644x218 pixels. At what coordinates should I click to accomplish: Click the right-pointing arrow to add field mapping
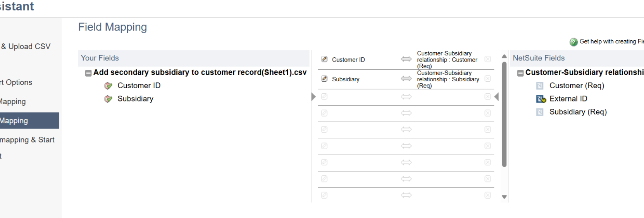[x=313, y=96]
